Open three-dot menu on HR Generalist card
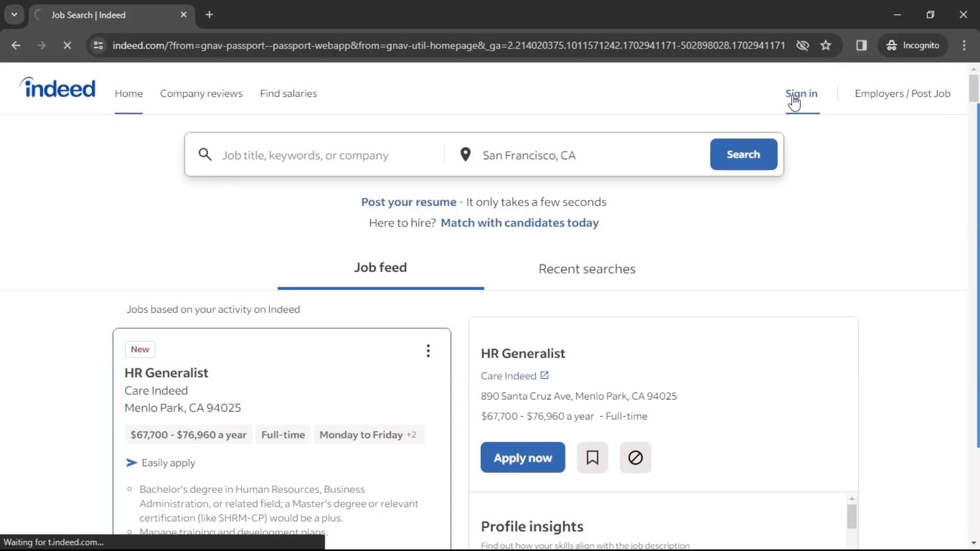980x551 pixels. [428, 351]
